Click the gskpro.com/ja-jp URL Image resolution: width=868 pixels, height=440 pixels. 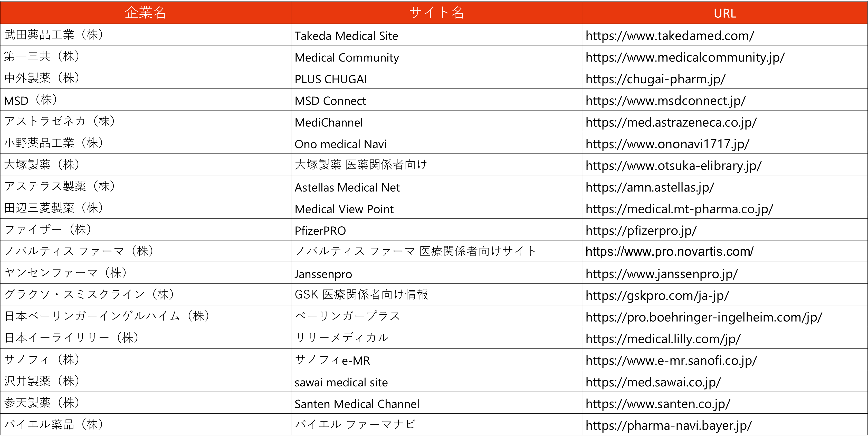pyautogui.click(x=657, y=296)
